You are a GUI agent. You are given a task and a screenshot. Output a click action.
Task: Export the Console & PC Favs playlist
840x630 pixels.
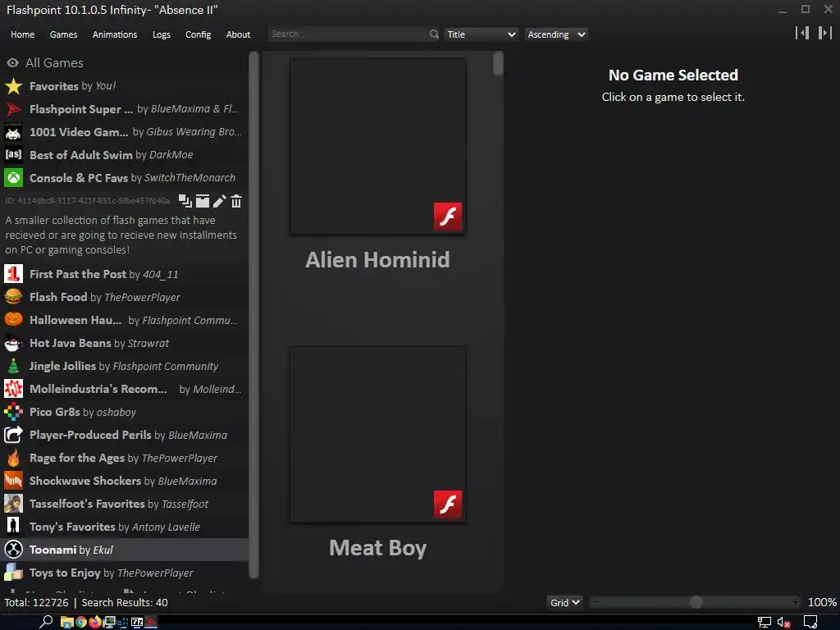(x=203, y=201)
